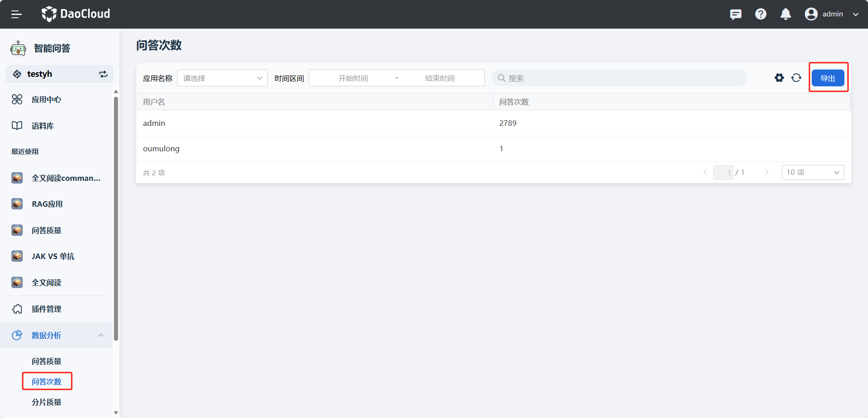Open the notifications bell
This screenshot has height=418, width=868.
785,15
